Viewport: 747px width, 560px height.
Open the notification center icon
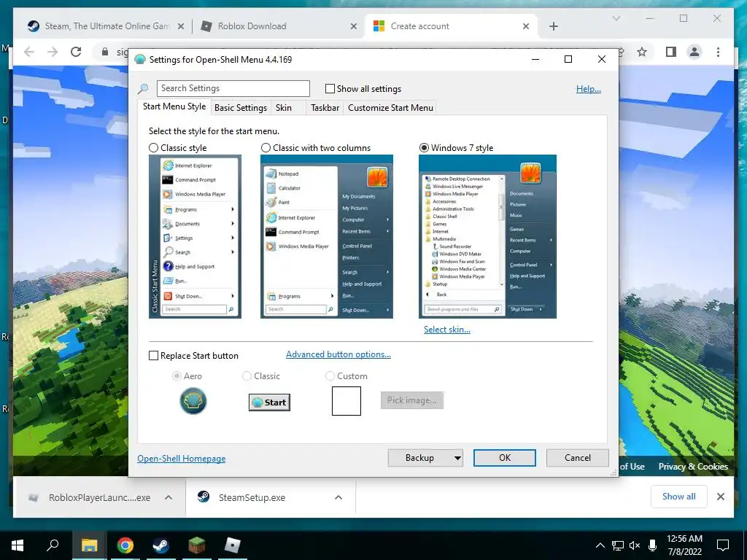point(723,545)
